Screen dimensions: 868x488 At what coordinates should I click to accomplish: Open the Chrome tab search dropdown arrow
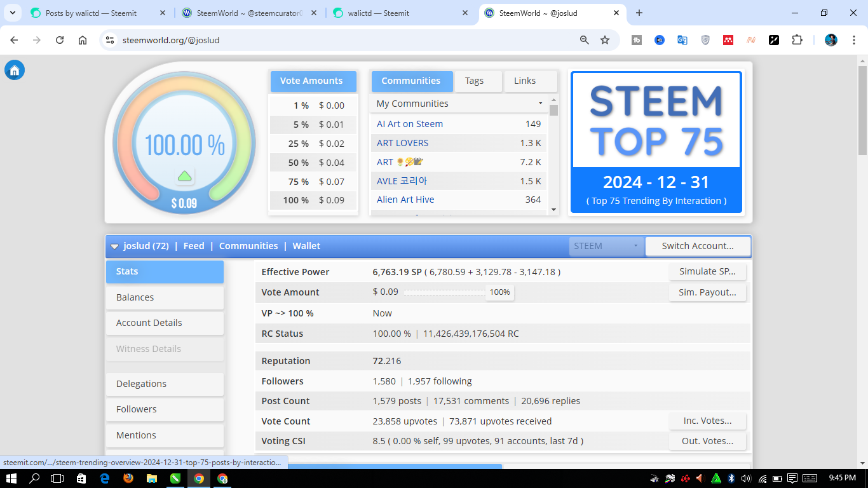(12, 13)
